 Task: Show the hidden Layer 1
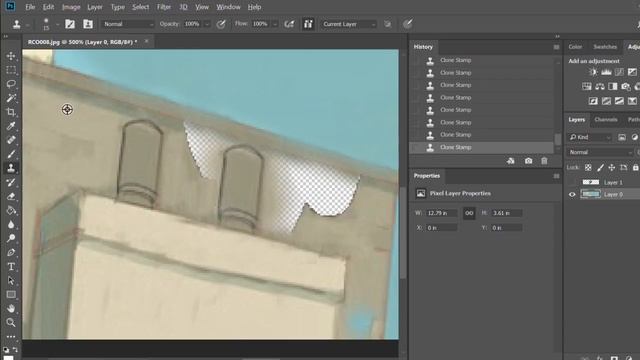(572, 182)
